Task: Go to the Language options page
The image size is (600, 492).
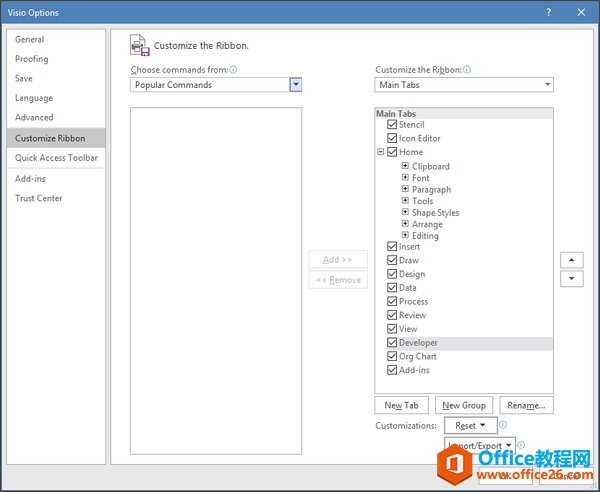Action: pos(34,98)
